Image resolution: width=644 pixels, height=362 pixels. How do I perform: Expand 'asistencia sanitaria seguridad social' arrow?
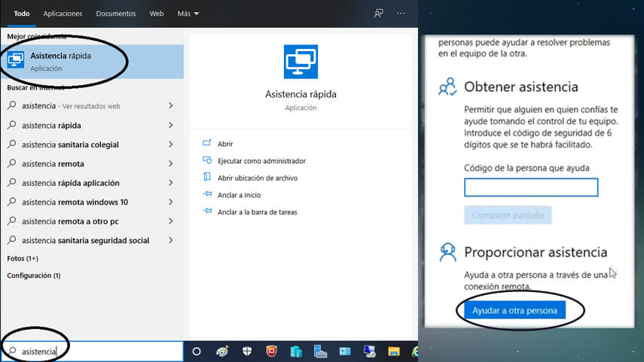tap(171, 240)
